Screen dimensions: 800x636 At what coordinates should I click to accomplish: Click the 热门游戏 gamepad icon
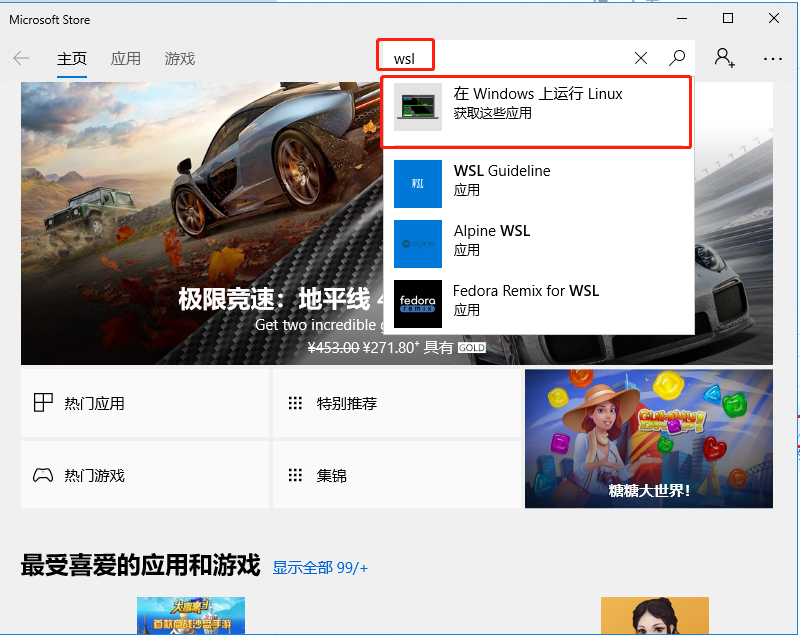tap(43, 475)
